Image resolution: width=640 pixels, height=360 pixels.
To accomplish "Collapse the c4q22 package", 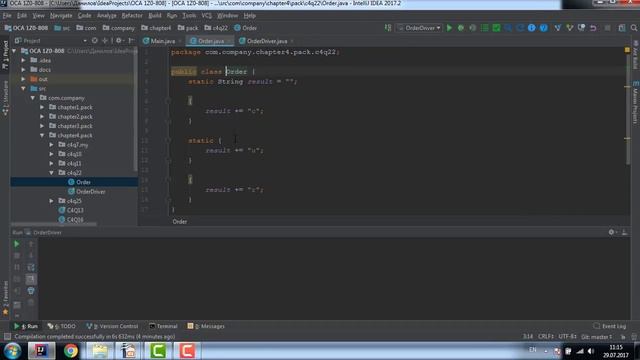I will tap(51, 173).
